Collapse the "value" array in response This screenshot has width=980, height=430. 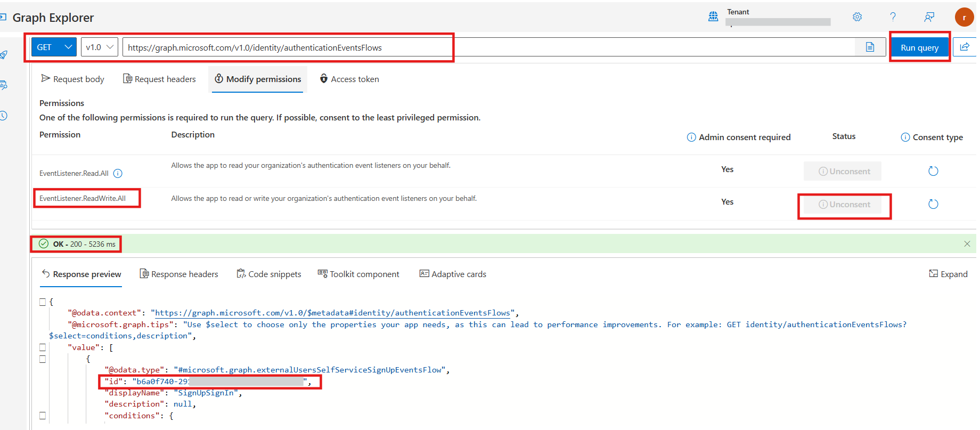point(43,347)
